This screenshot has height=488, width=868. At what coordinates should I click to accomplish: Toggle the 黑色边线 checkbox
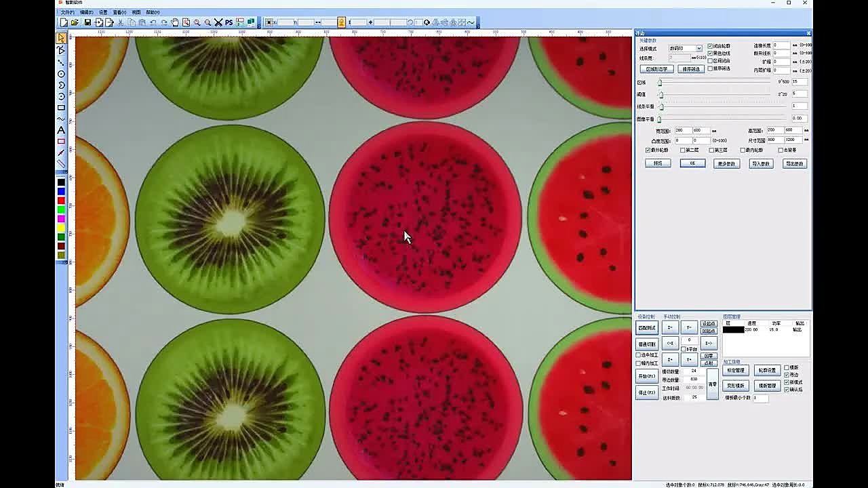[x=710, y=53]
